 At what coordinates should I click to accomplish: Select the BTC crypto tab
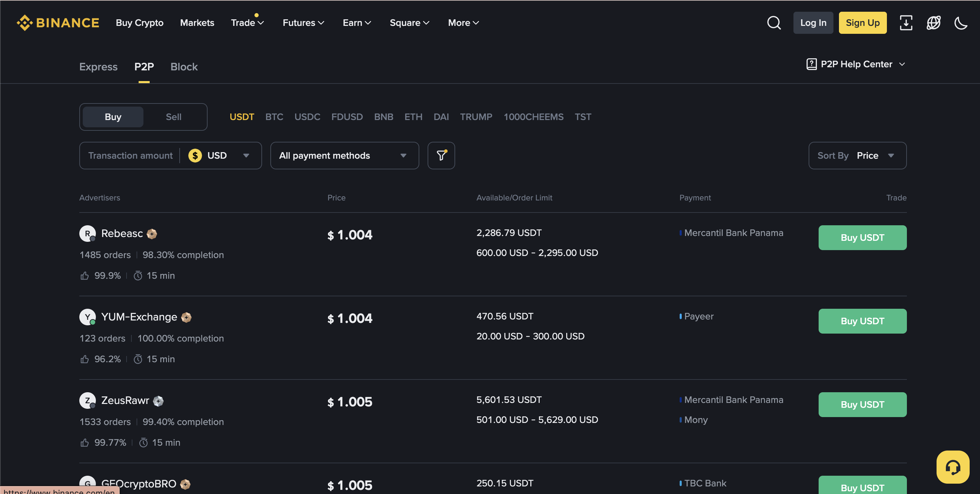coord(274,117)
